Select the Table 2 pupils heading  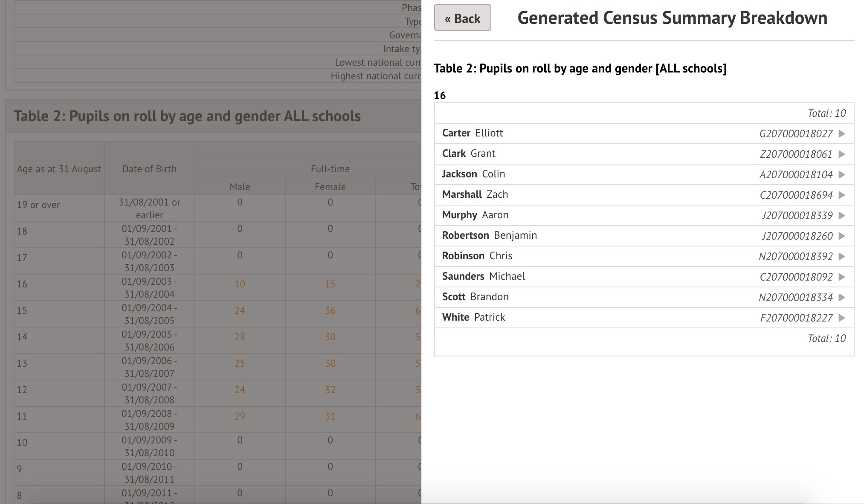tap(580, 68)
